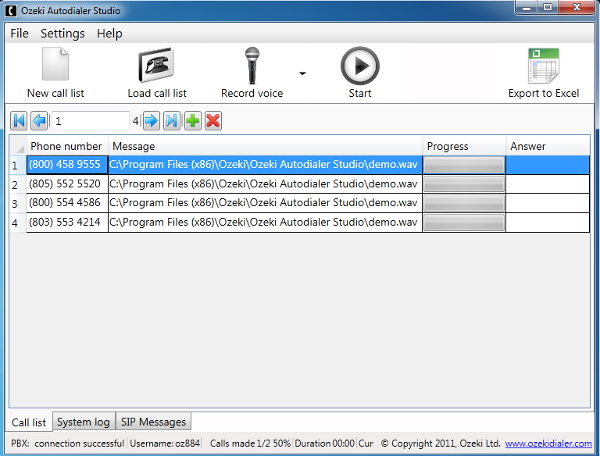This screenshot has width=600, height=456.
Task: Open the File menu
Action: pyautogui.click(x=19, y=33)
